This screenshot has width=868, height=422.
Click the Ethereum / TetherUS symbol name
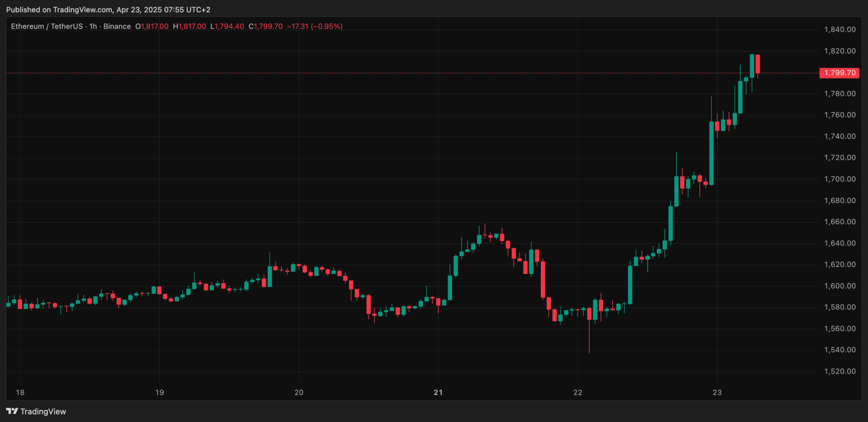tap(47, 26)
